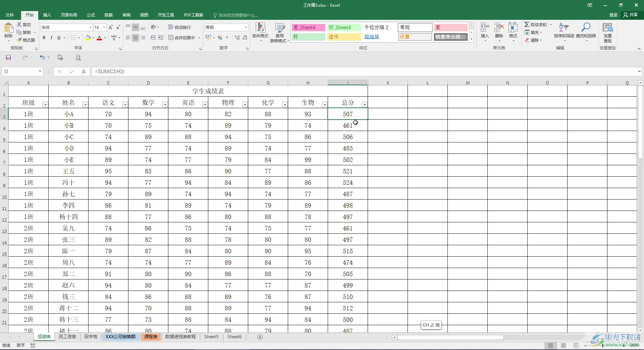Save the workbook from quick access toolbar
644x350 pixels.
[x=8, y=57]
